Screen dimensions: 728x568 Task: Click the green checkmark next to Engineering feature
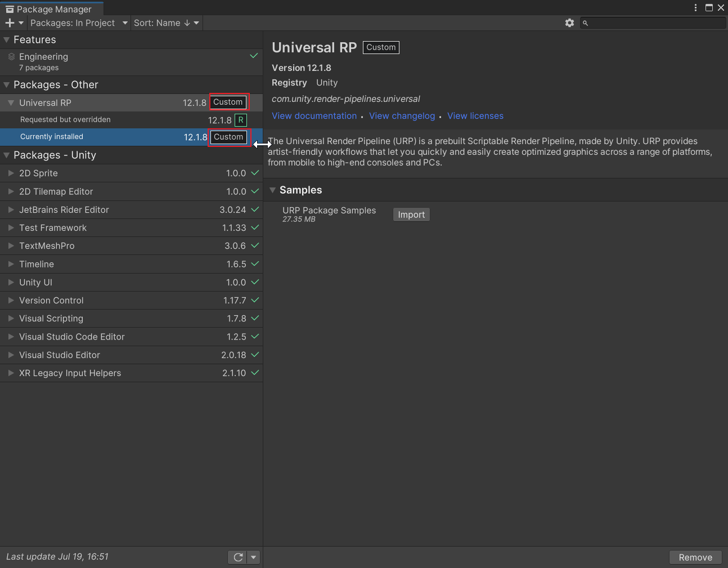pos(254,56)
